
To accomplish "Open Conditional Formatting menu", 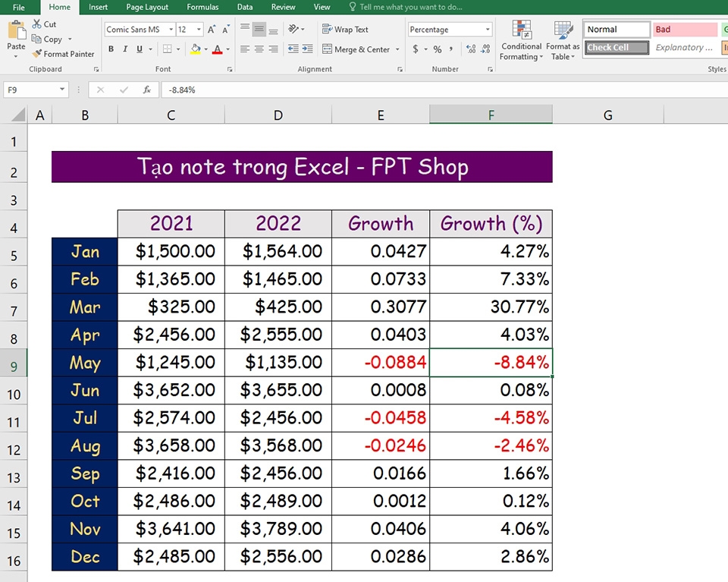I will click(522, 40).
